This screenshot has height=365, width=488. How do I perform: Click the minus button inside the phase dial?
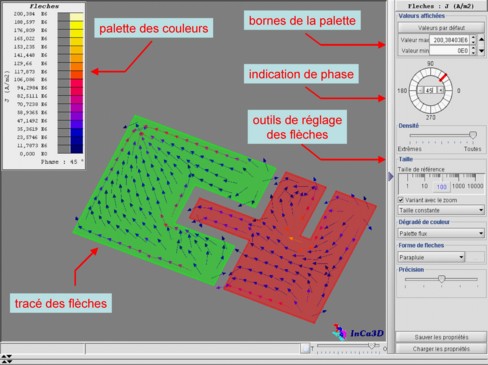point(421,90)
